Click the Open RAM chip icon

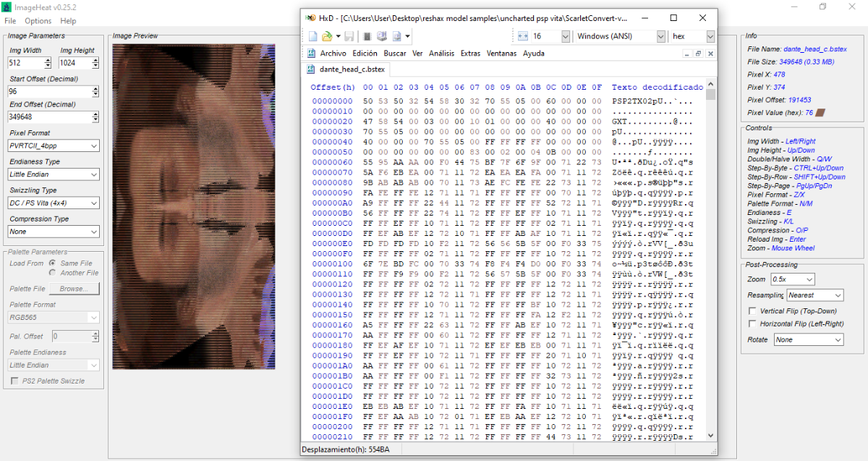pos(367,36)
